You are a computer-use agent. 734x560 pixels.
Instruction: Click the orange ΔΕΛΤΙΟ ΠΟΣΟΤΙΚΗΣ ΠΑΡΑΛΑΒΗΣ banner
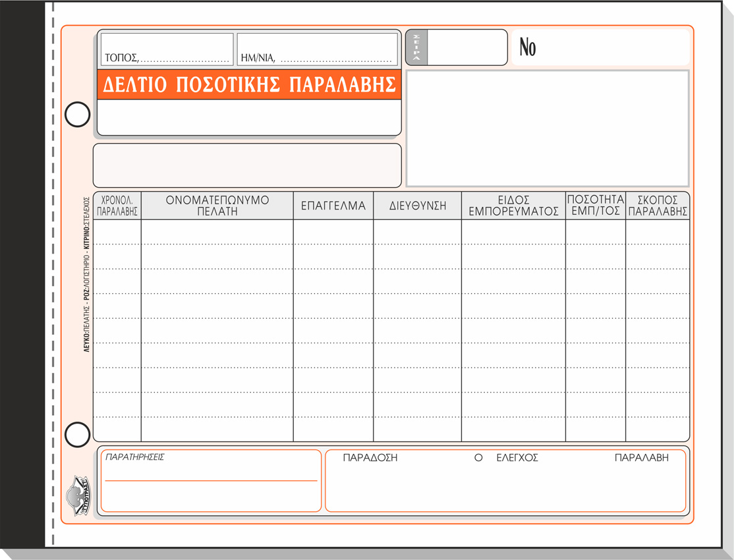click(x=249, y=84)
